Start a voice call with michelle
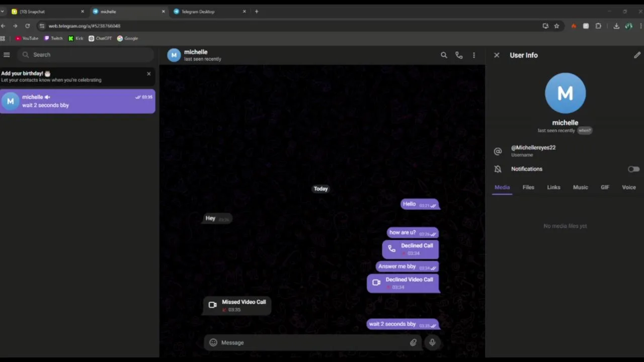Viewport: 644px width, 362px height. tap(459, 55)
